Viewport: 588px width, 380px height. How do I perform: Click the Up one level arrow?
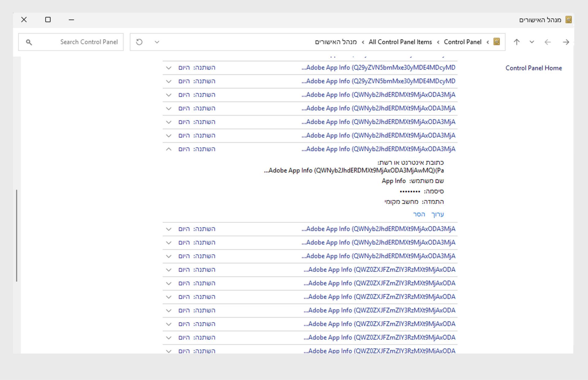517,42
